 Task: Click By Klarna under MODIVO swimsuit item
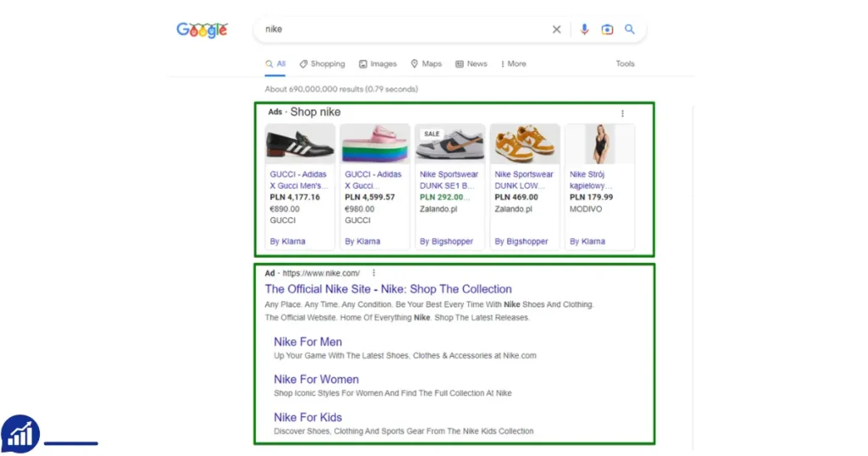[x=587, y=242]
